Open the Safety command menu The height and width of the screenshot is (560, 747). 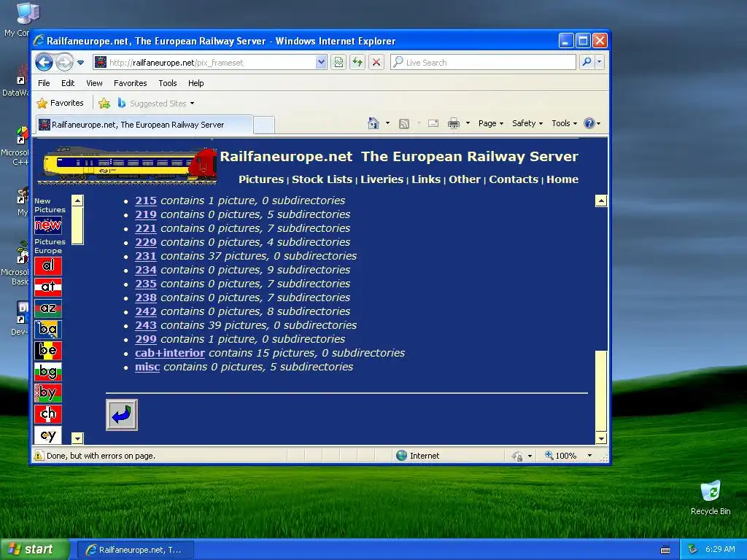pos(527,123)
